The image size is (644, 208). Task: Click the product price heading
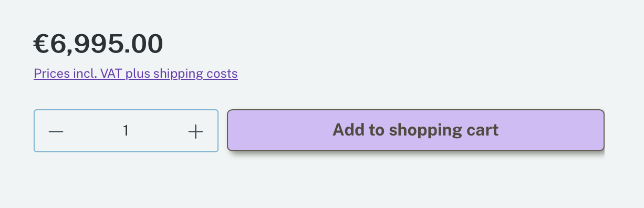(98, 44)
